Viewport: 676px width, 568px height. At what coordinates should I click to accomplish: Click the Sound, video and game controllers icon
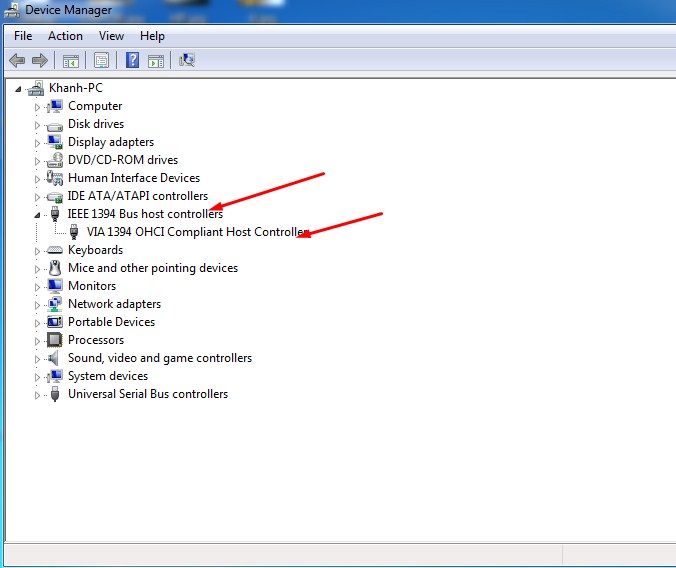[53, 358]
